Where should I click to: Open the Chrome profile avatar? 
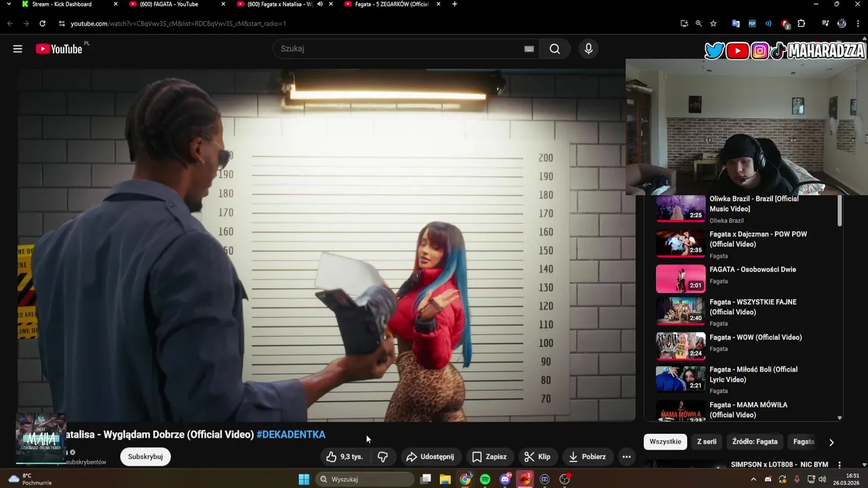click(x=842, y=24)
